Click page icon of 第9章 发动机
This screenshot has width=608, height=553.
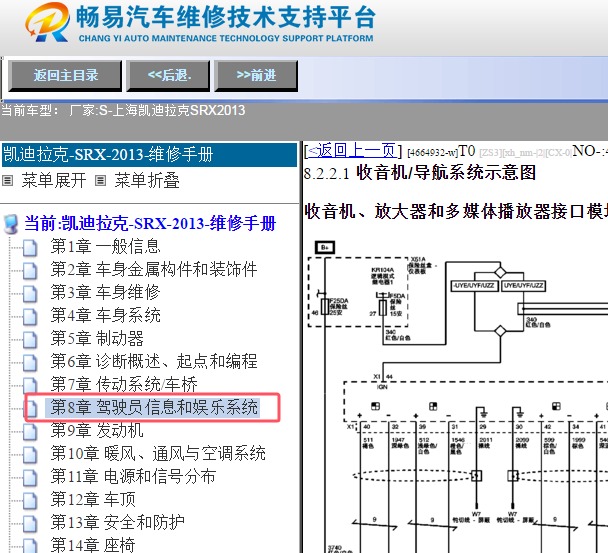click(x=30, y=432)
